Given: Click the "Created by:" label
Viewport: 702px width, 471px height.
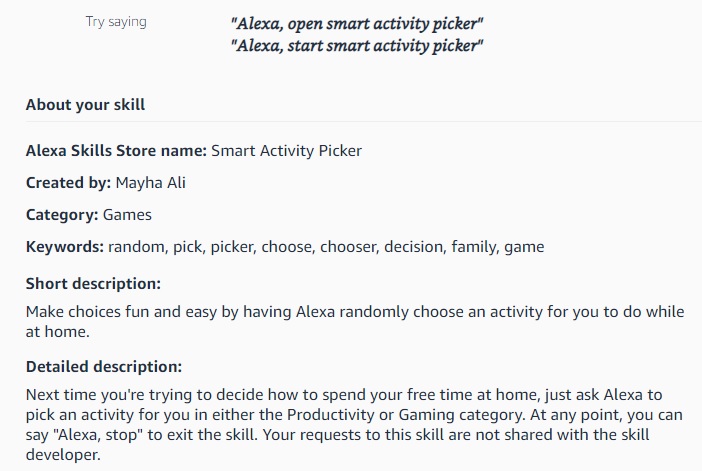Looking at the screenshot, I should pos(68,183).
